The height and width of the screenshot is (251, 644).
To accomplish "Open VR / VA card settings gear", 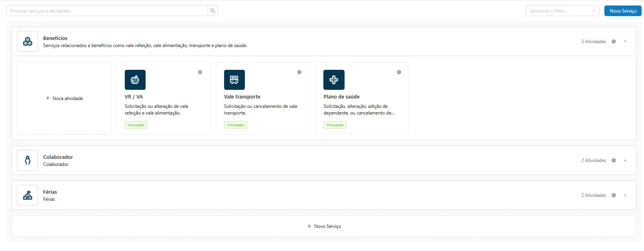I will click(x=200, y=72).
